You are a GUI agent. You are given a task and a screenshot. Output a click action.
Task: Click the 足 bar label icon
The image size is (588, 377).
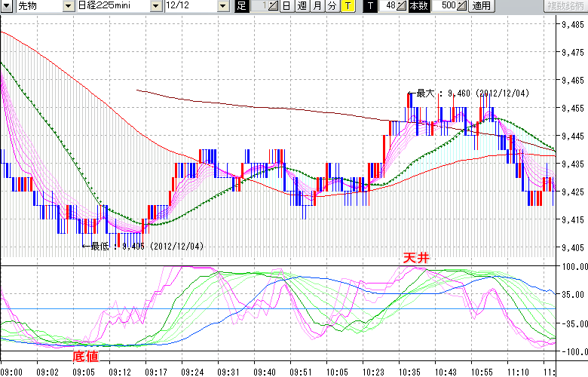241,6
